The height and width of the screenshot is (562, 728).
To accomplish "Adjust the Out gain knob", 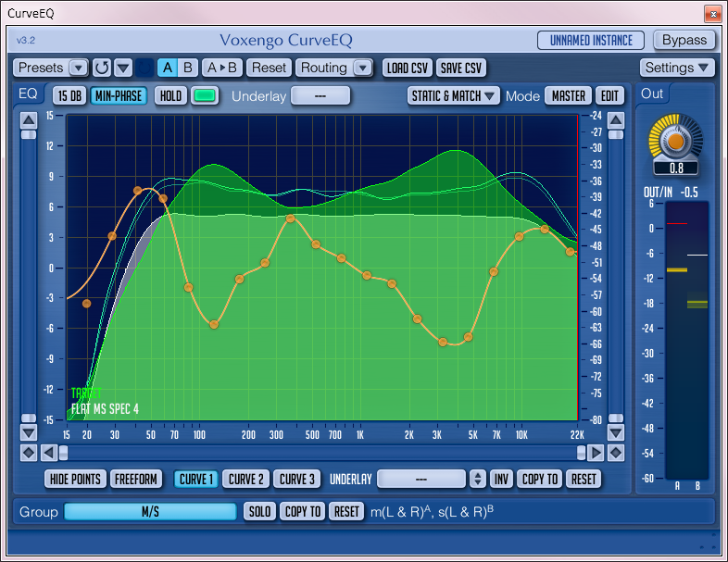I will [675, 140].
